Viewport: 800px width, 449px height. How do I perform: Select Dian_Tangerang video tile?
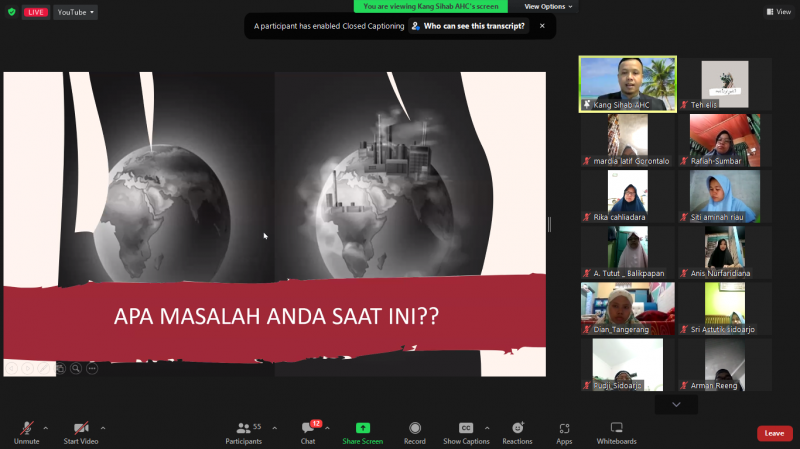[x=628, y=309]
